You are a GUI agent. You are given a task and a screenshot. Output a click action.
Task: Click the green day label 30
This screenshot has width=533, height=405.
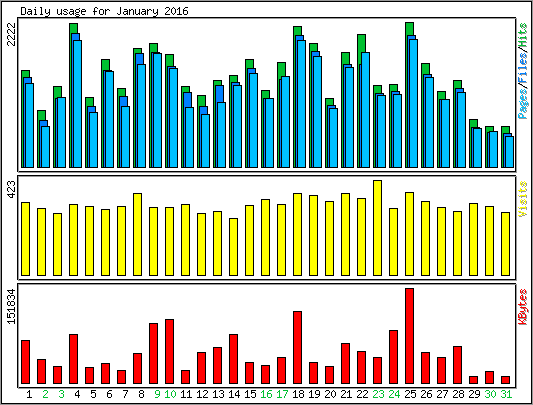tap(490, 394)
